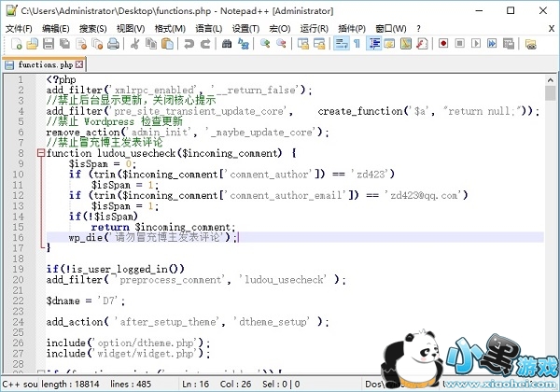The width and height of the screenshot is (560, 392).
Task: Click the Open file folder icon
Action: point(30,44)
